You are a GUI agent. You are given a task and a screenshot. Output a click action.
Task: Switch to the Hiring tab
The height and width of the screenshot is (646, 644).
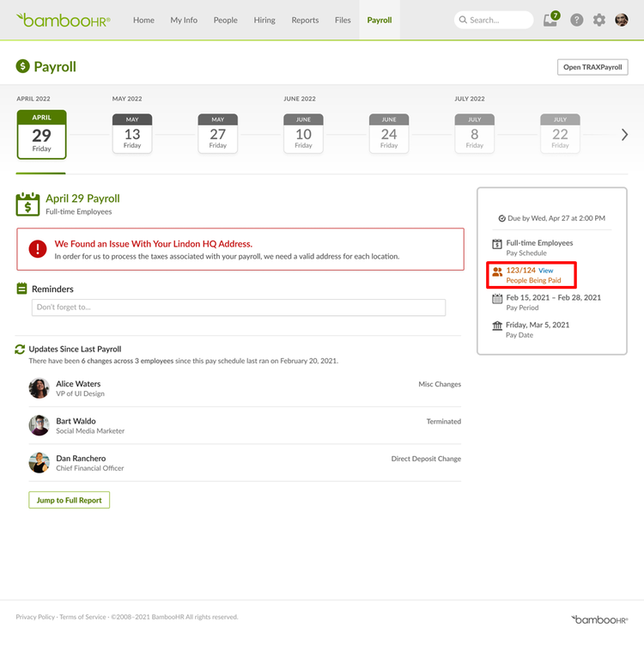pyautogui.click(x=264, y=20)
